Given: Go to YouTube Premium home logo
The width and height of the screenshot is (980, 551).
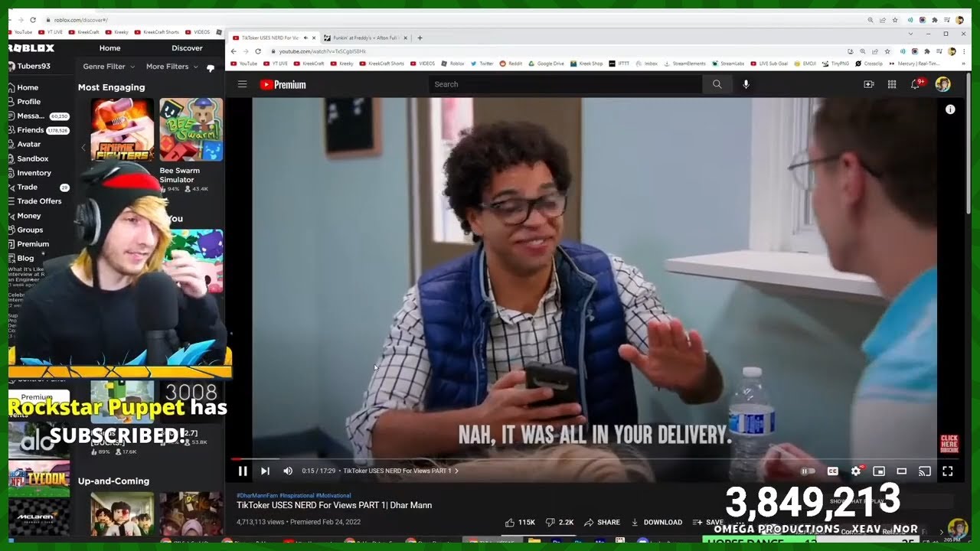Looking at the screenshot, I should pyautogui.click(x=283, y=85).
